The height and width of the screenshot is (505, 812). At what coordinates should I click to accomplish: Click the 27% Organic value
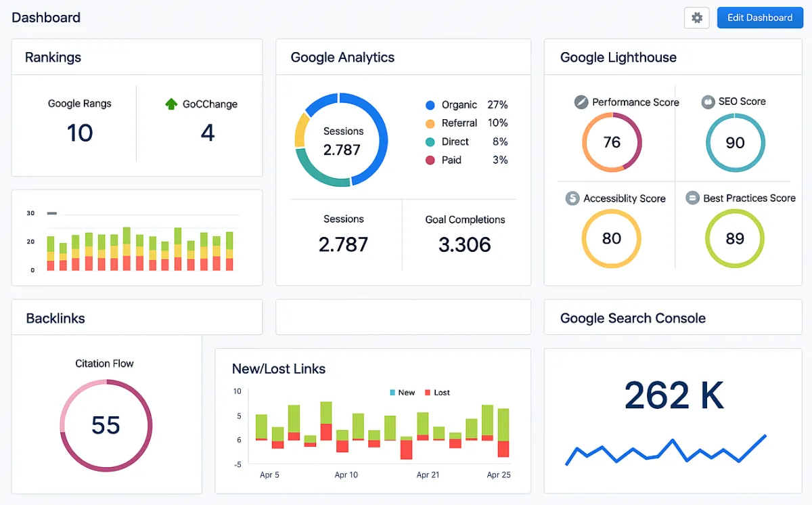(497, 105)
